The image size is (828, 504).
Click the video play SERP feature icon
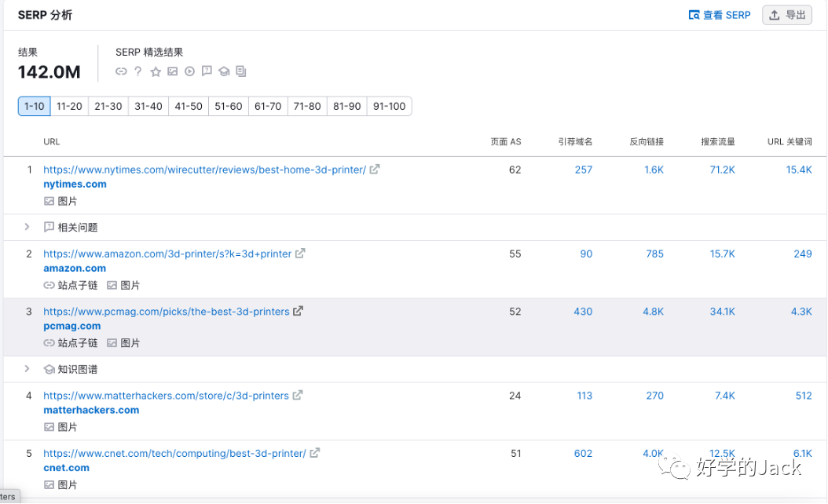pyautogui.click(x=189, y=71)
